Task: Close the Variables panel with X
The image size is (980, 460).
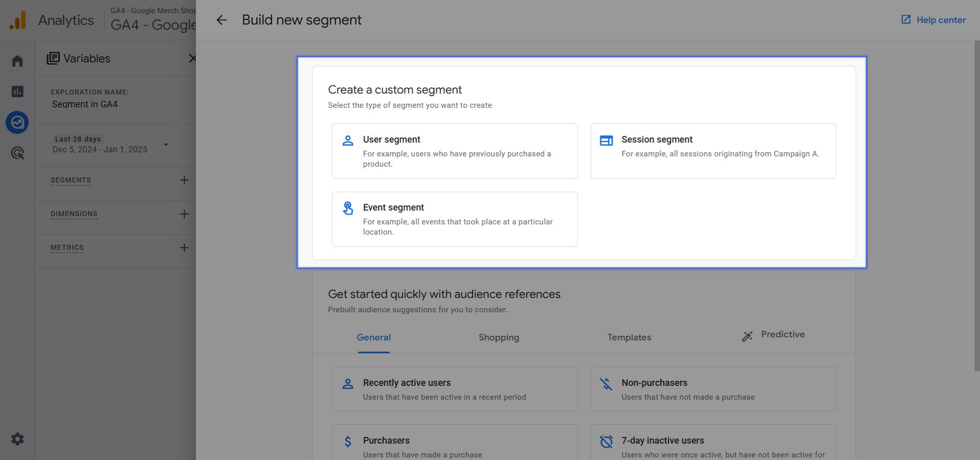Action: pos(192,58)
